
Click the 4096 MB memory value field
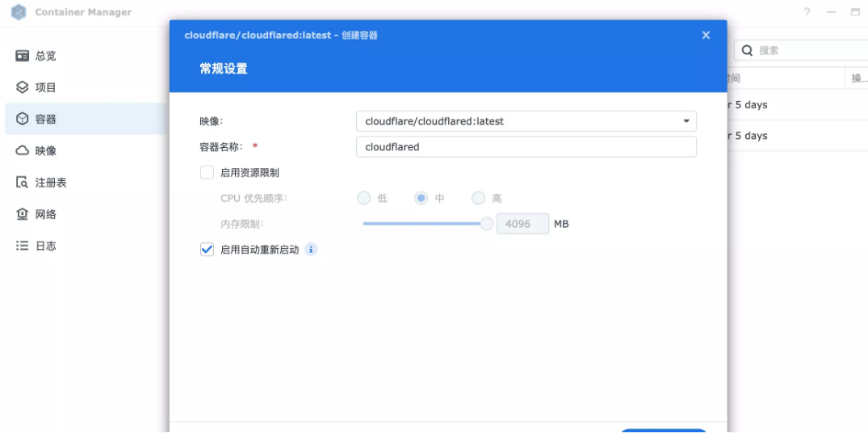[522, 224]
